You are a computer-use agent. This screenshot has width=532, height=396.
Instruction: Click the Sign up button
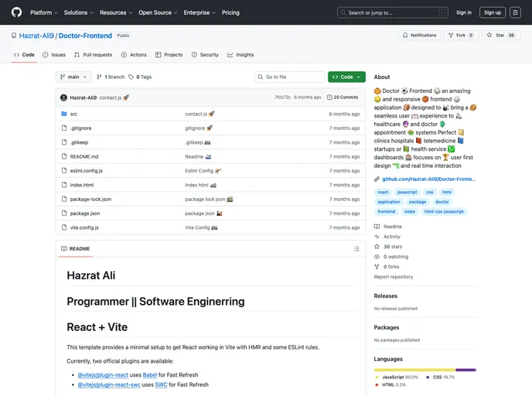493,12
